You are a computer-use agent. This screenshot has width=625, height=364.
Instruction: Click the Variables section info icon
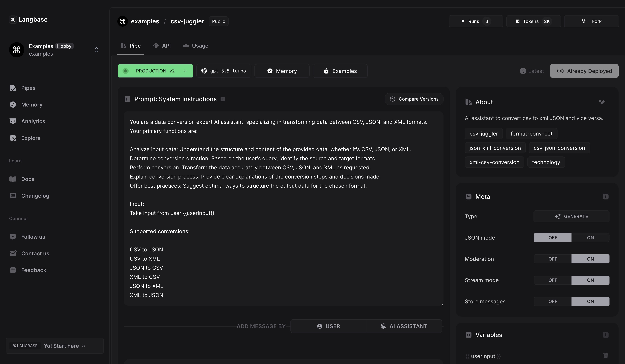[x=605, y=335]
